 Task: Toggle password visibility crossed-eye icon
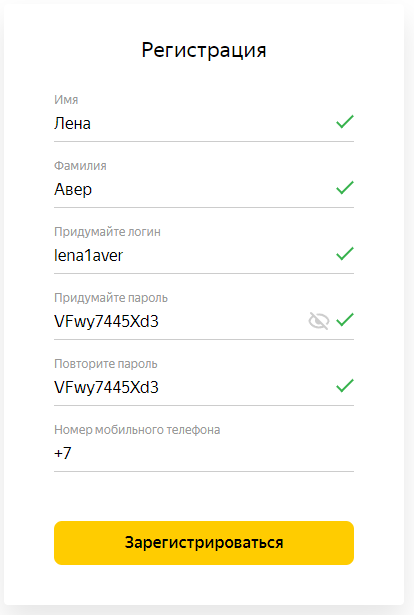319,321
